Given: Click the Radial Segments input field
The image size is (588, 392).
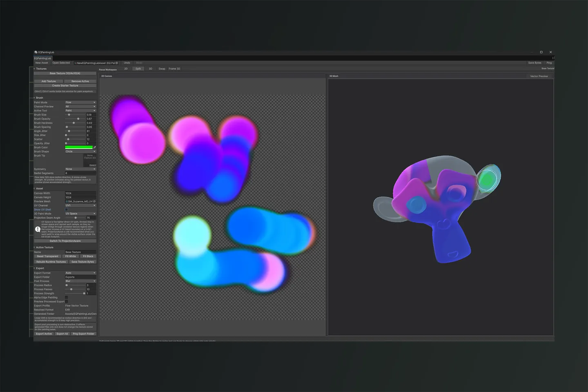Looking at the screenshot, I should pos(80,173).
